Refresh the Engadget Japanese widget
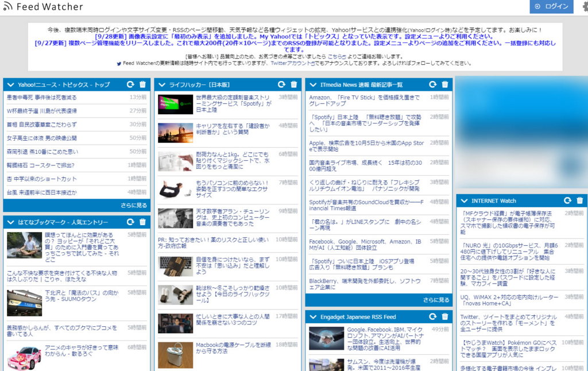588x371 pixels. [x=433, y=317]
